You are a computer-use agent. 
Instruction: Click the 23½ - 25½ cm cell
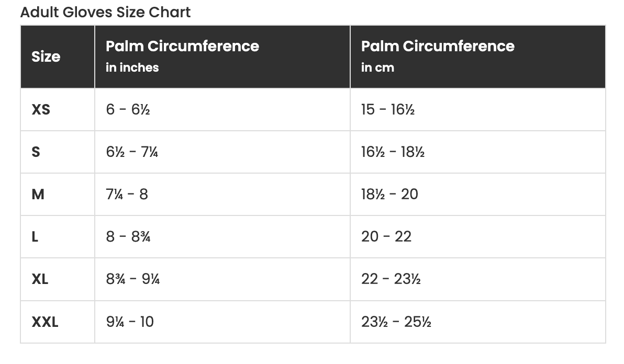pyautogui.click(x=396, y=322)
